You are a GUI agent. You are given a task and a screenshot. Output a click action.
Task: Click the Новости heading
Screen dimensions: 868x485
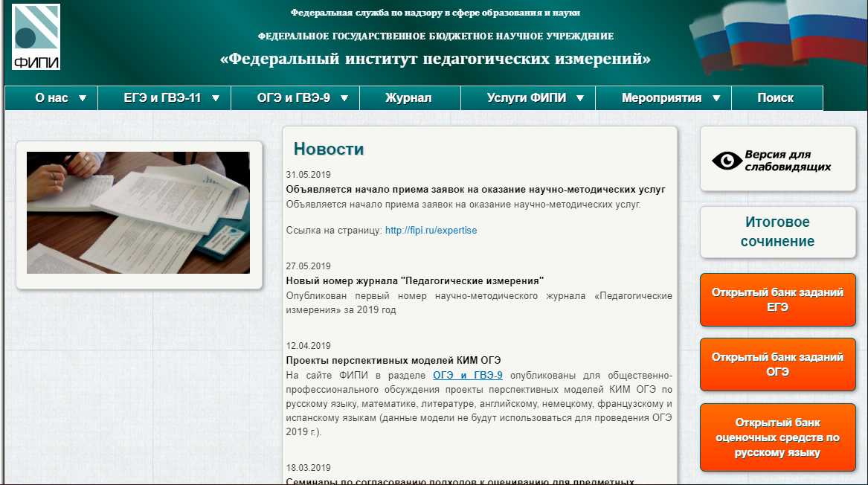328,149
